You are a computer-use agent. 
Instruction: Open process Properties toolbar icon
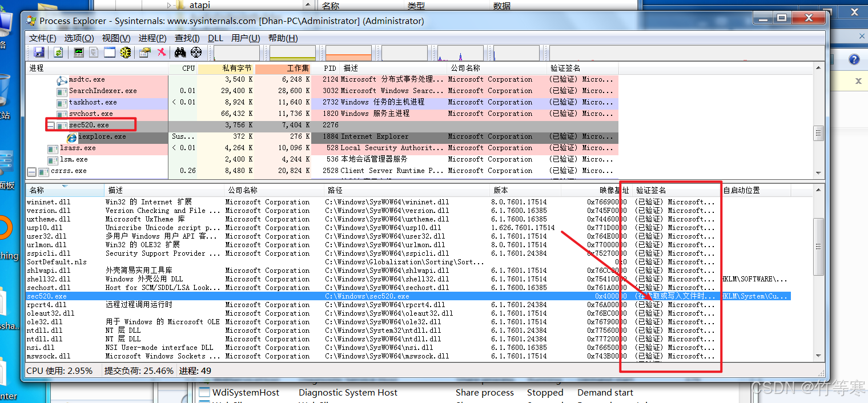[x=145, y=53]
